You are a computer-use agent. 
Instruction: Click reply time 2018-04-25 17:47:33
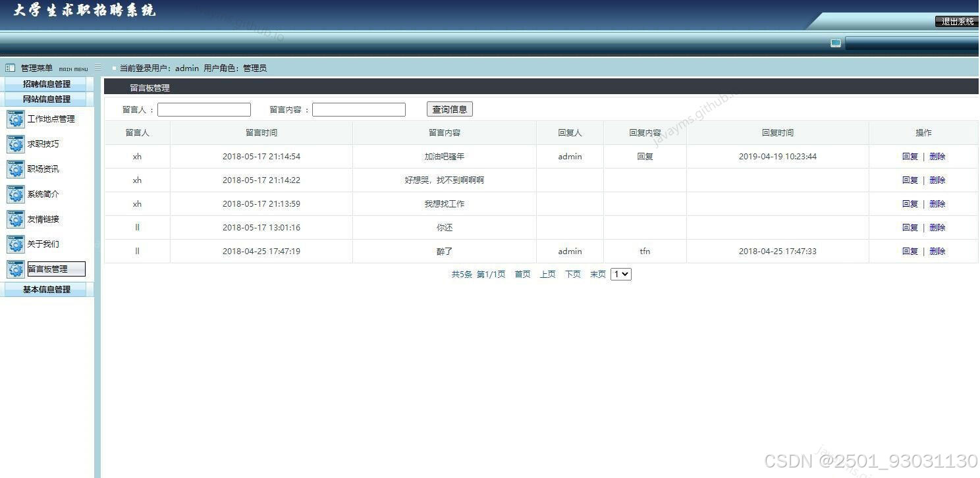coord(778,252)
